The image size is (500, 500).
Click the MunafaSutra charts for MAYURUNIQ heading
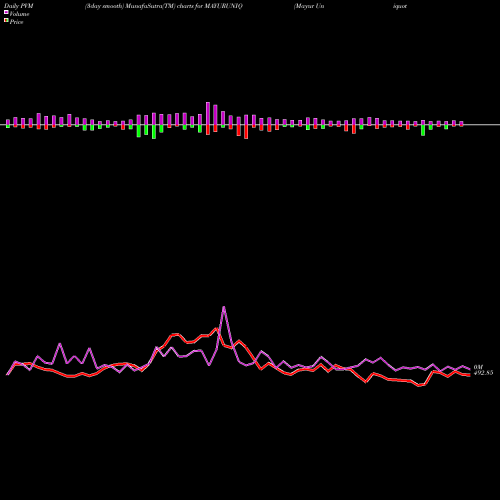point(164,6)
